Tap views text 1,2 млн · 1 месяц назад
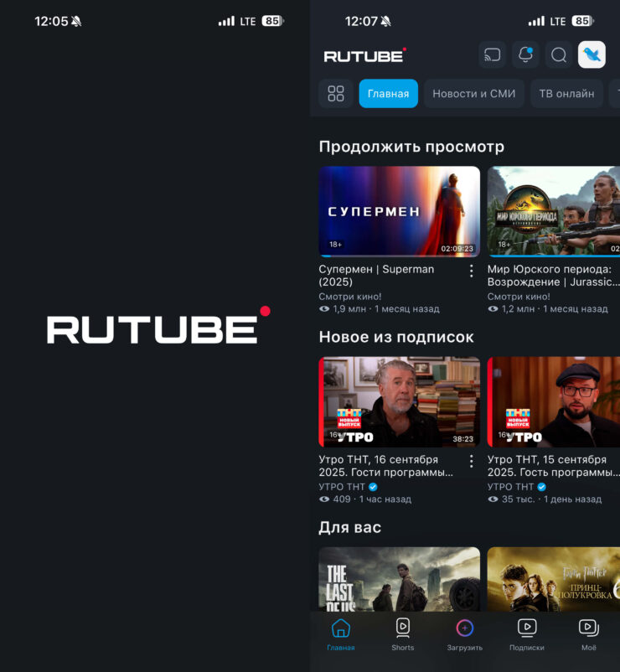 [548, 309]
